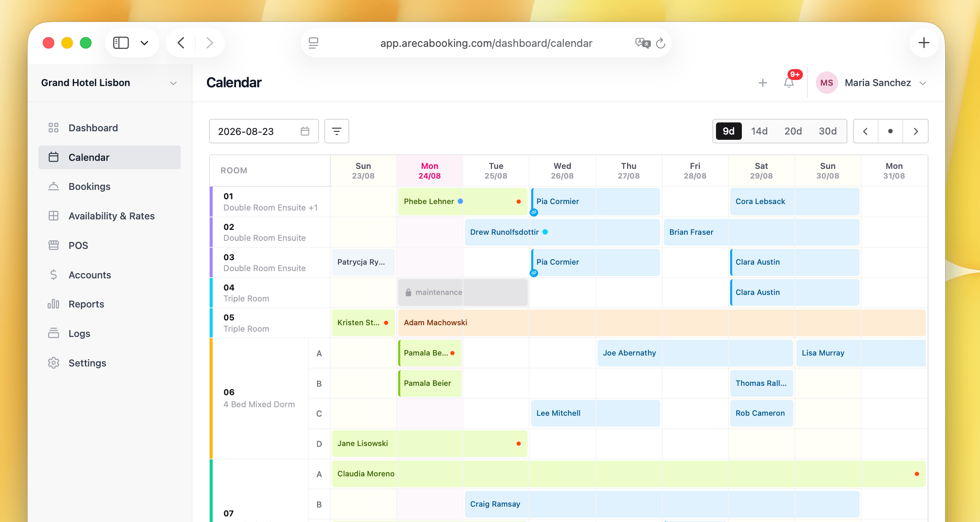This screenshot has height=522, width=980.
Task: Click the 2026-08-23 date field
Action: [x=264, y=131]
